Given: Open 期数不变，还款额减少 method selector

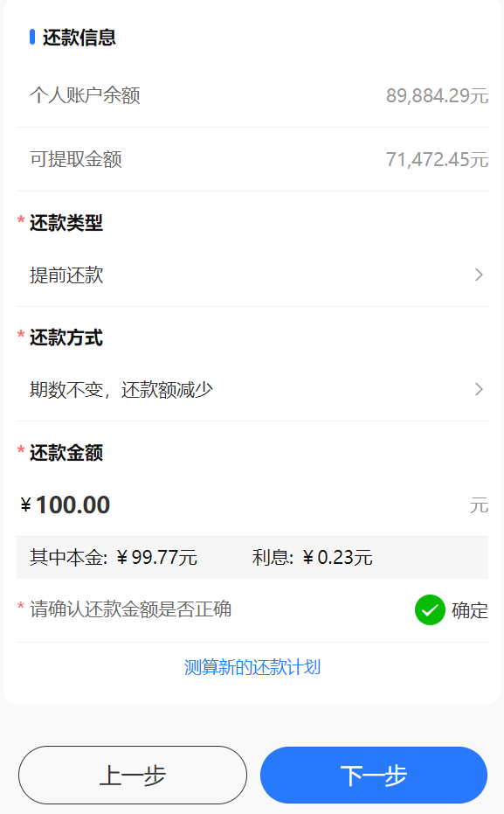Looking at the screenshot, I should pos(252,389).
